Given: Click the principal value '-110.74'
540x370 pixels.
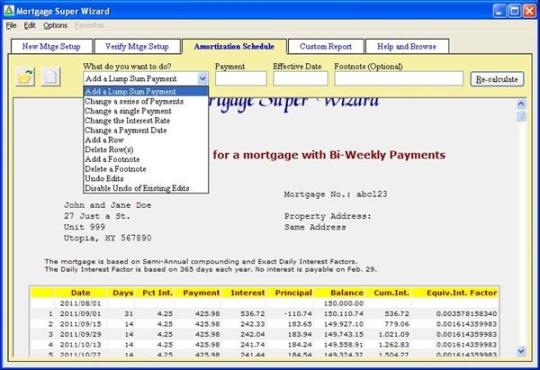Looking at the screenshot, I should [x=298, y=314].
